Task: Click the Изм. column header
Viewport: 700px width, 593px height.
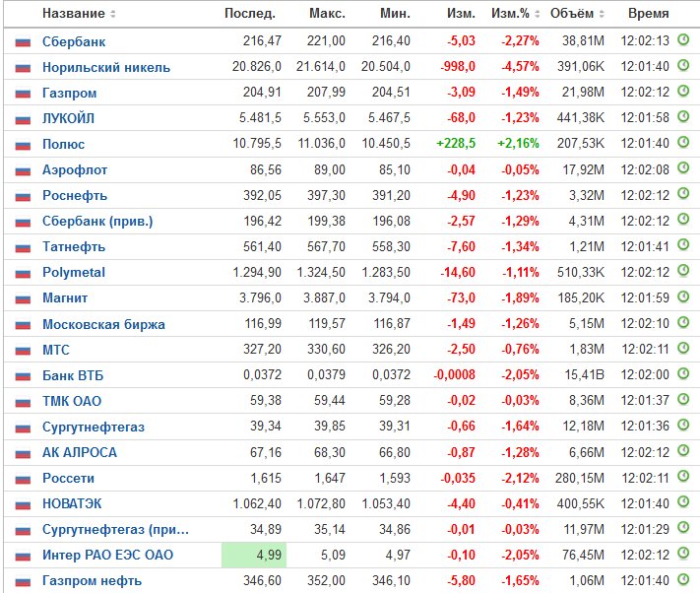Action: pos(461,14)
